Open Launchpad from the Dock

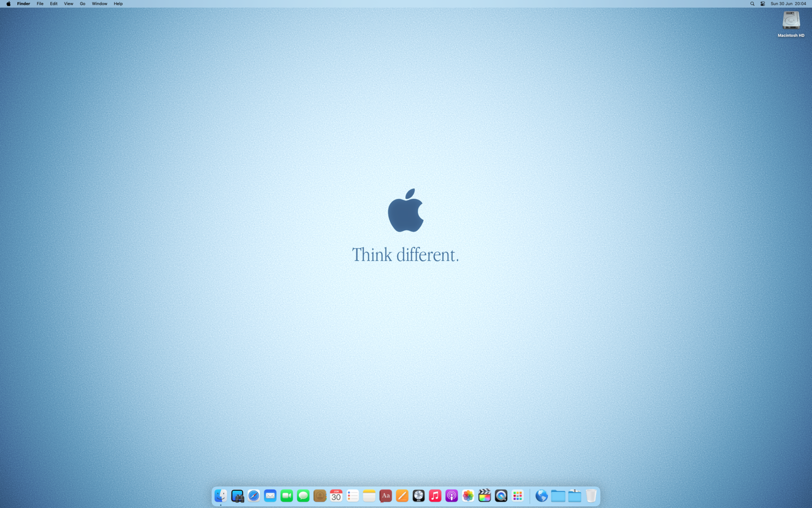[x=518, y=496]
